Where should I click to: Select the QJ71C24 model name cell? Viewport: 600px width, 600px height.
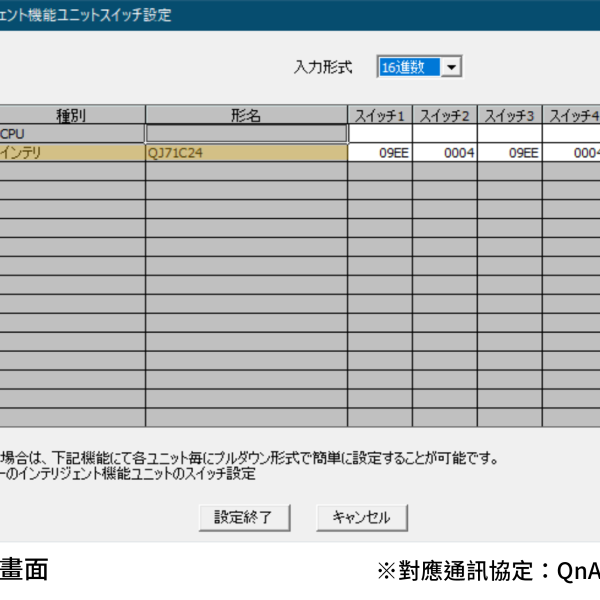pos(246,153)
